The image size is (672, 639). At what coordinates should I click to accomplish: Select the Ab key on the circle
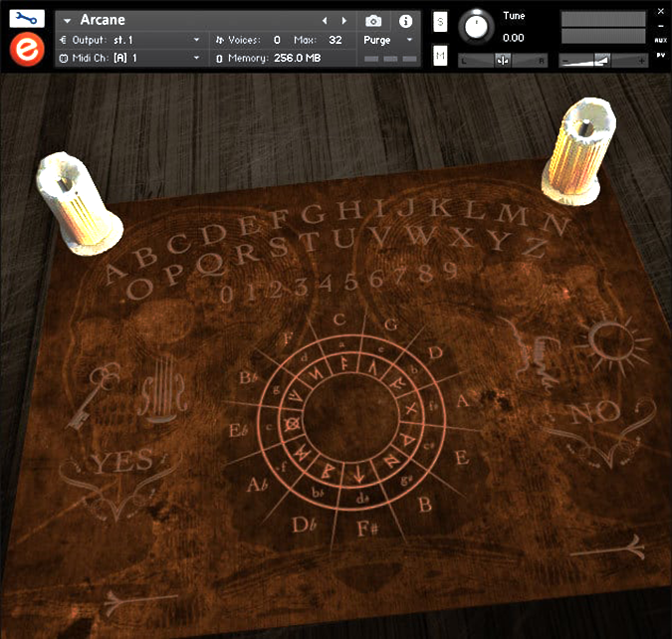(x=257, y=485)
